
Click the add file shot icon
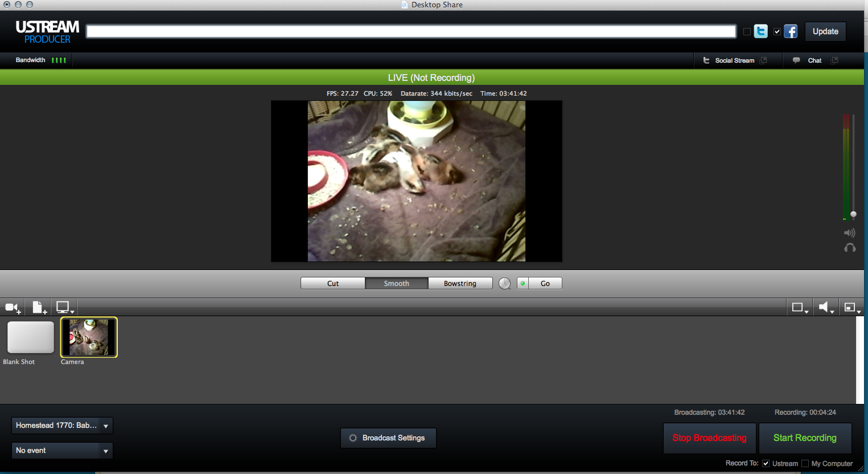pos(39,308)
